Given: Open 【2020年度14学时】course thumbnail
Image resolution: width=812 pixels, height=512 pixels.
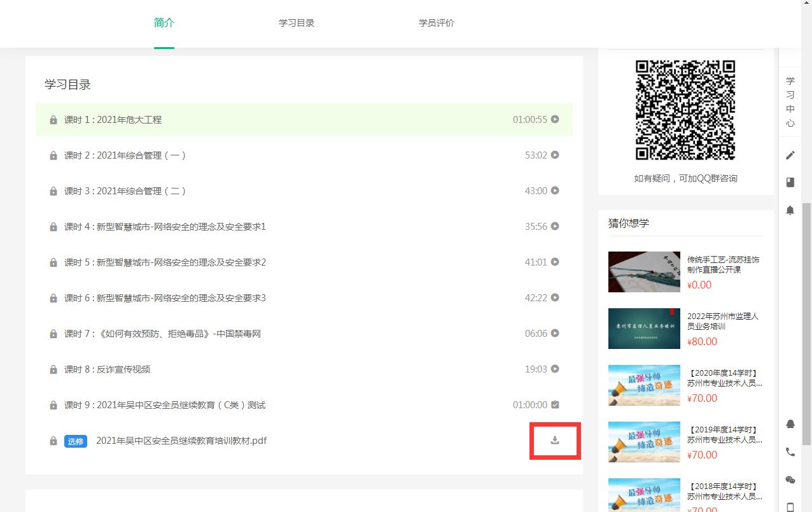Looking at the screenshot, I should pos(644,385).
